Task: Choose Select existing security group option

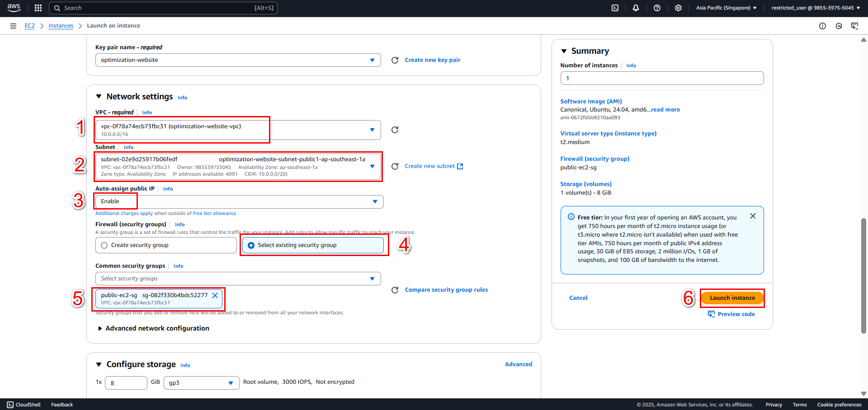Action: point(313,245)
